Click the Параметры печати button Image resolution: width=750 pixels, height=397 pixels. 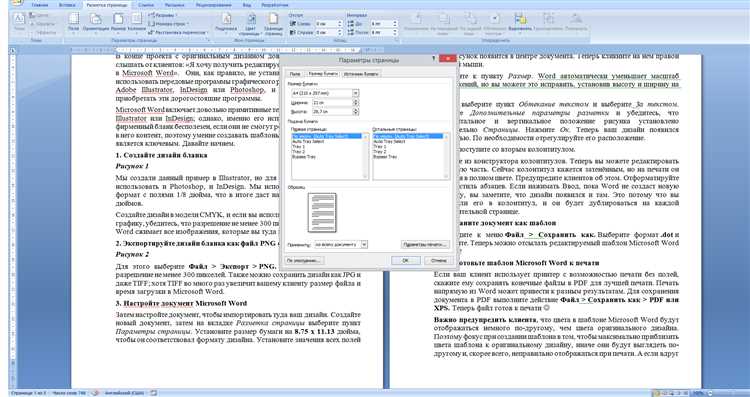[425, 244]
